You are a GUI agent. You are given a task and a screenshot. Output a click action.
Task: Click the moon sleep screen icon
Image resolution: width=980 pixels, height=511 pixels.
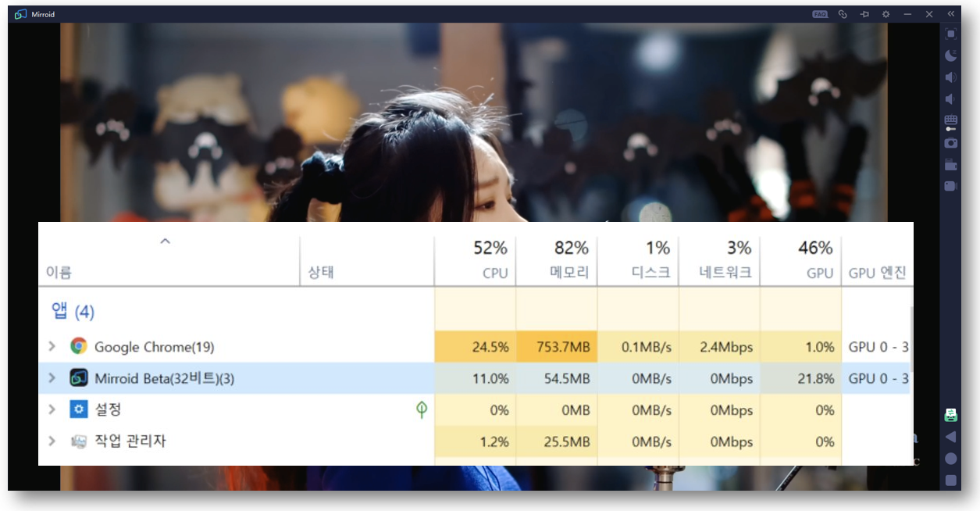coord(950,55)
